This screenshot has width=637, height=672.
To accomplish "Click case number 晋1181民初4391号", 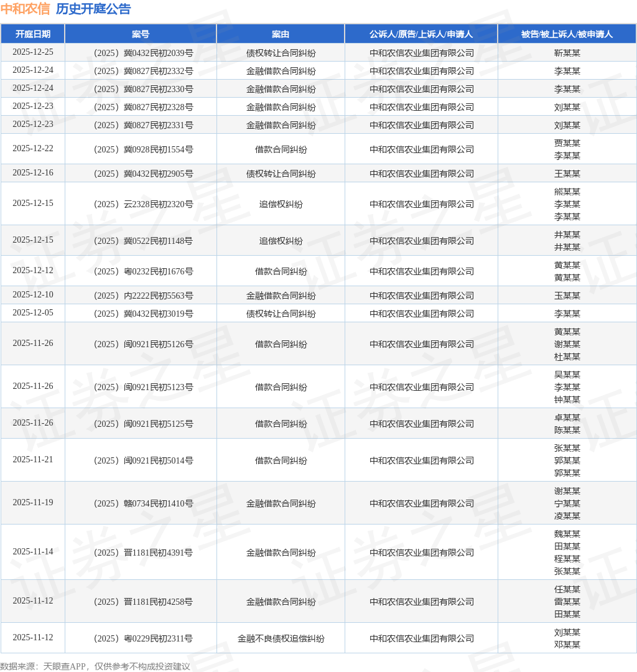I will click(144, 553).
